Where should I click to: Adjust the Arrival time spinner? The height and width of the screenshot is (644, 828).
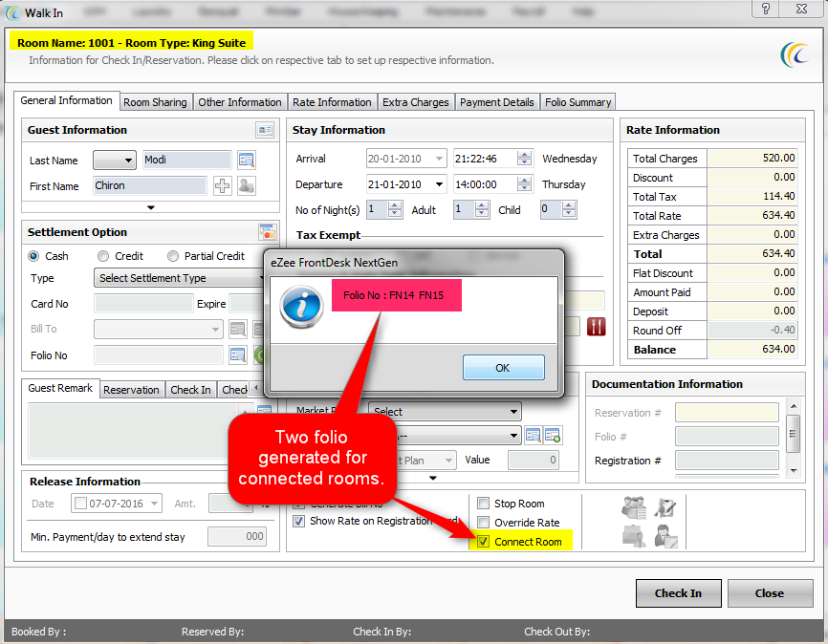tap(524, 159)
